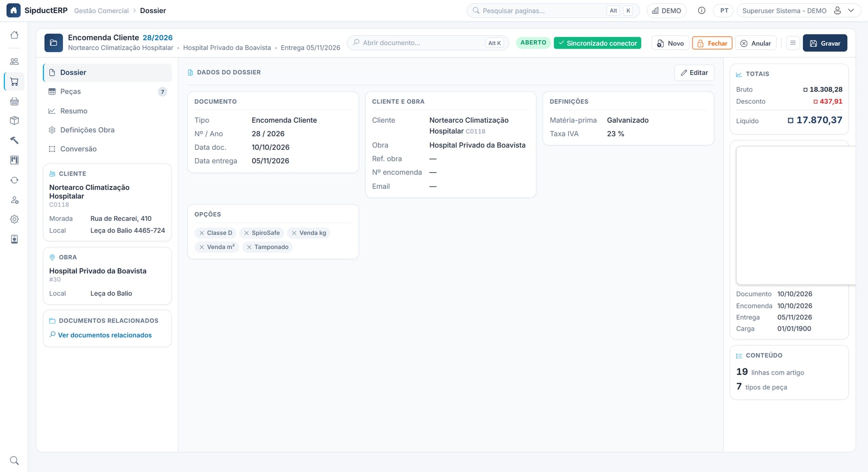This screenshot has height=472, width=868.
Task: Open the home icon in left sidebar
Action: 14,35
